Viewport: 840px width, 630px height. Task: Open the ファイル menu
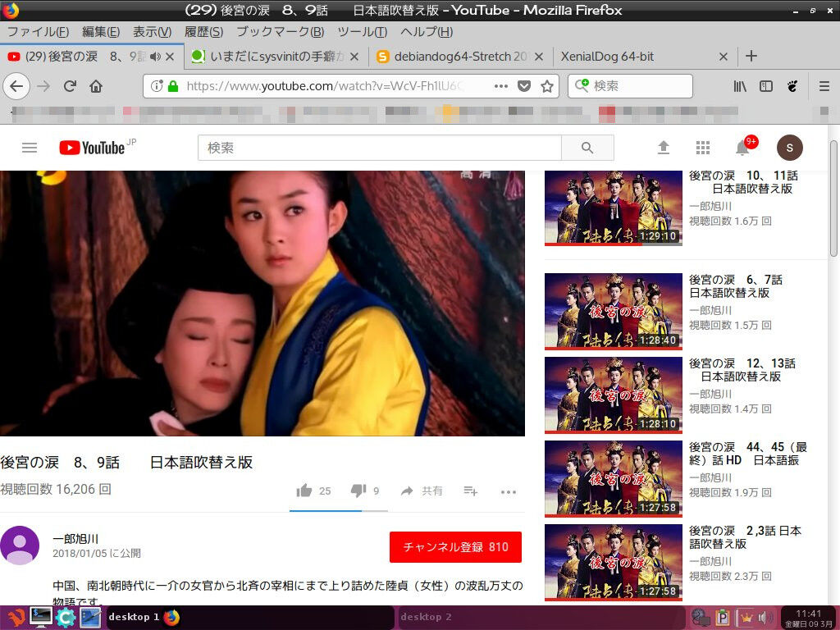click(x=38, y=32)
